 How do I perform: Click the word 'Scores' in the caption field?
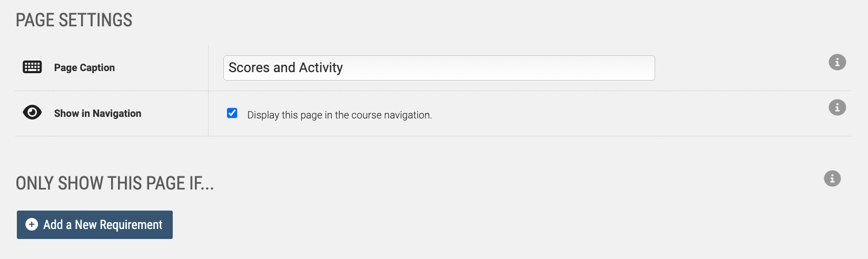249,68
